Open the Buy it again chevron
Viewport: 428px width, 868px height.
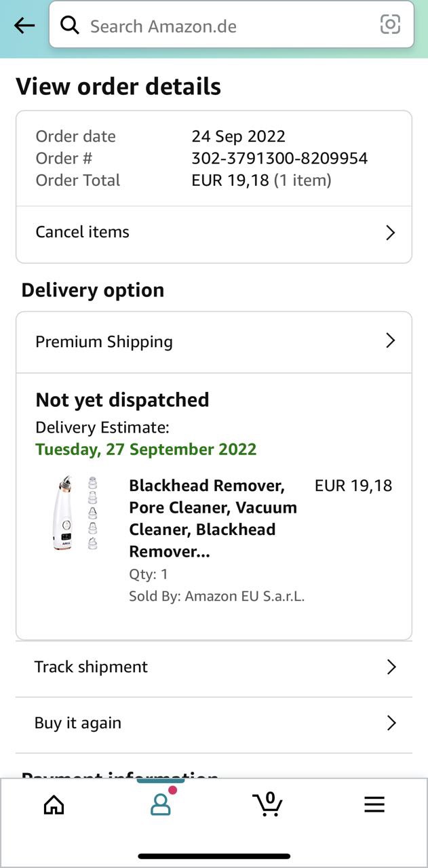(391, 723)
